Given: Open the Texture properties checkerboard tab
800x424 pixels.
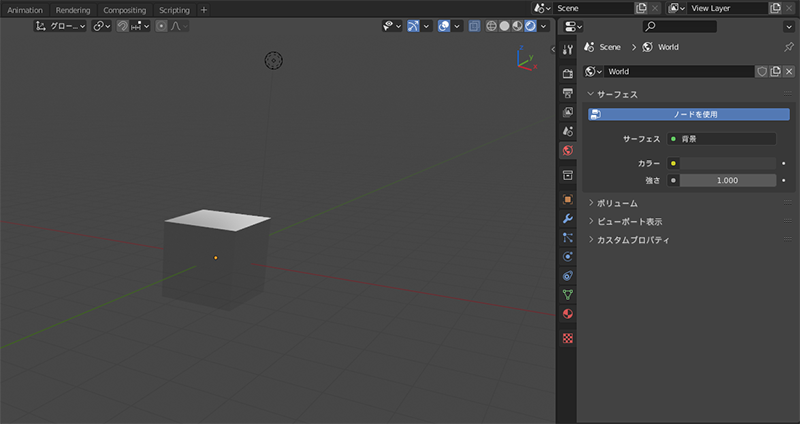Looking at the screenshot, I should (568, 338).
